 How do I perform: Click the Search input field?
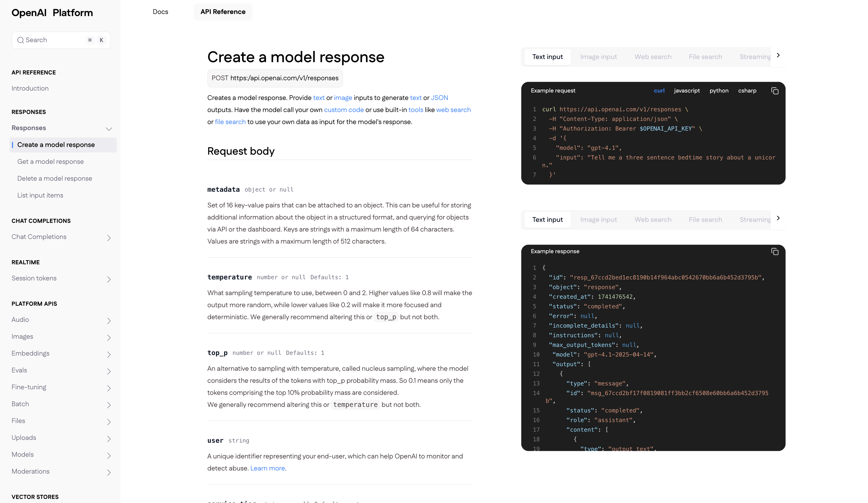[61, 40]
